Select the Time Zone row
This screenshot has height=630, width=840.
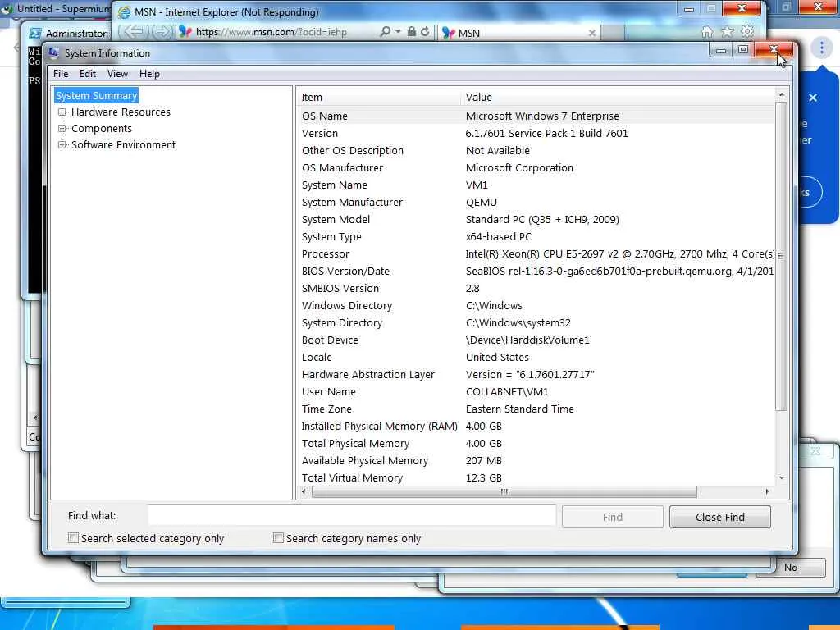(536, 409)
